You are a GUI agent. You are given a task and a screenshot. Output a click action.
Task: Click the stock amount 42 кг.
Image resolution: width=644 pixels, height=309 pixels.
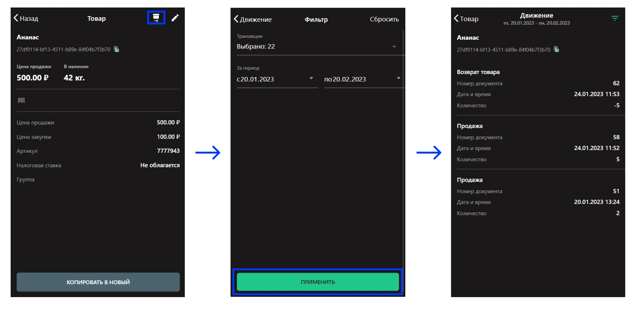coord(74,78)
